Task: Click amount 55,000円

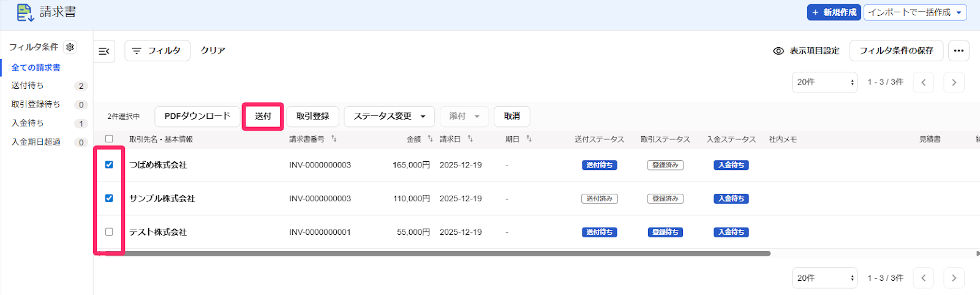Action: coord(413,232)
